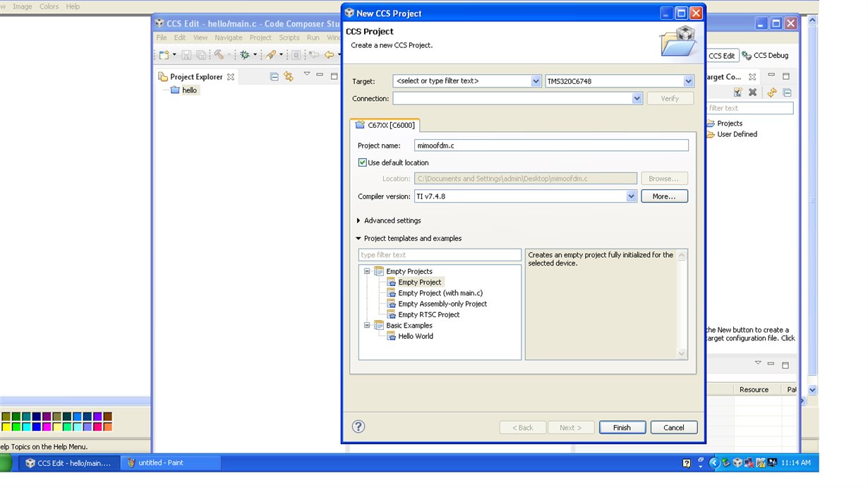Open the Colors menu in Paint

[x=49, y=6]
